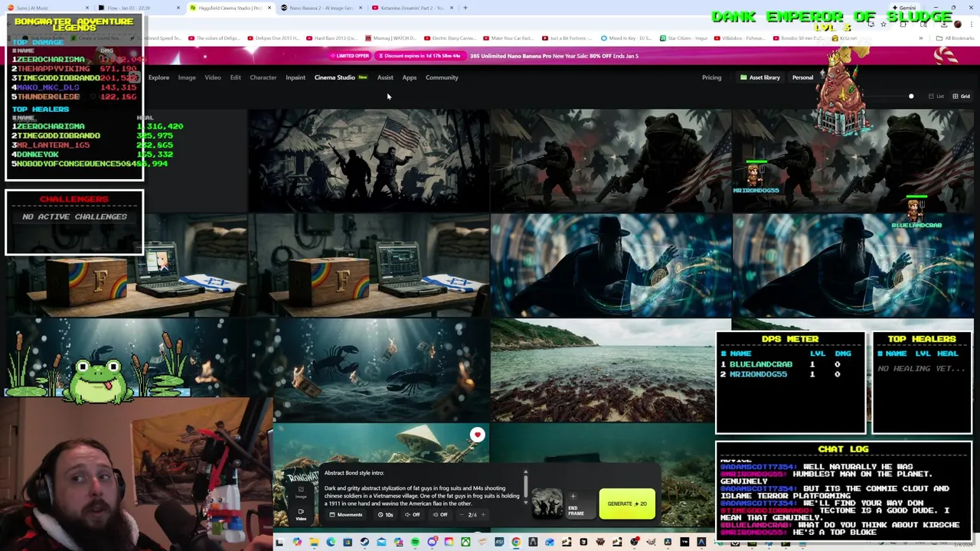Increase generation count with the plus icon

tap(483, 514)
